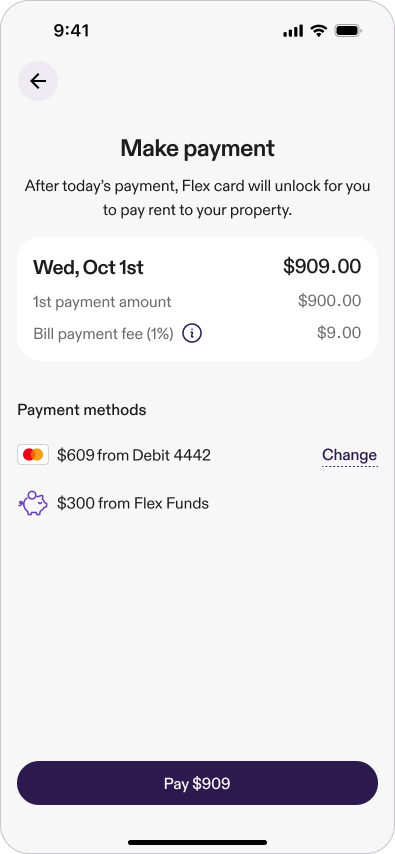Click the Pay $909 button
The height and width of the screenshot is (854, 395).
tap(197, 783)
